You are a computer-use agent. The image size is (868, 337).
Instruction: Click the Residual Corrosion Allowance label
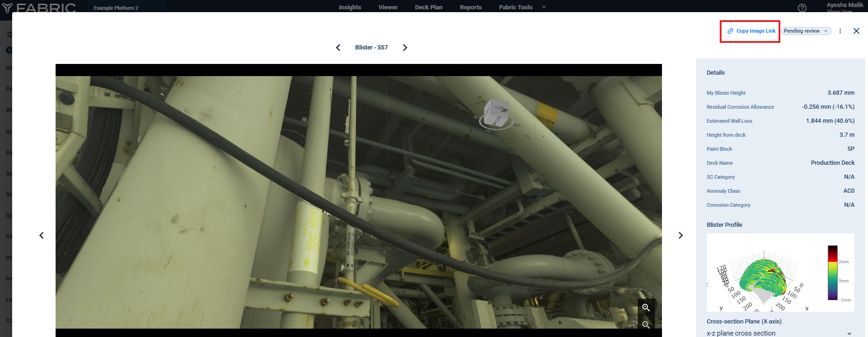coord(740,107)
